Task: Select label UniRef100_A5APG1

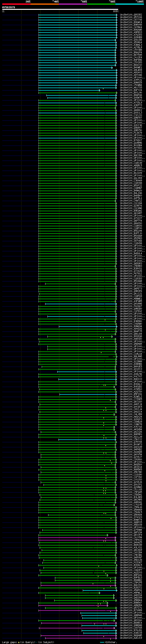Action: coord(131,590)
